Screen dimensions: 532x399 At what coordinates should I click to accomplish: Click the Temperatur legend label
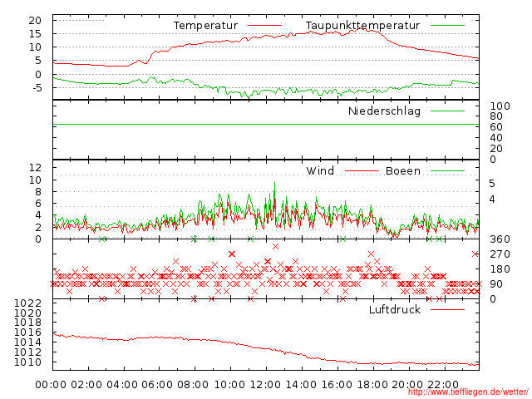(x=205, y=26)
